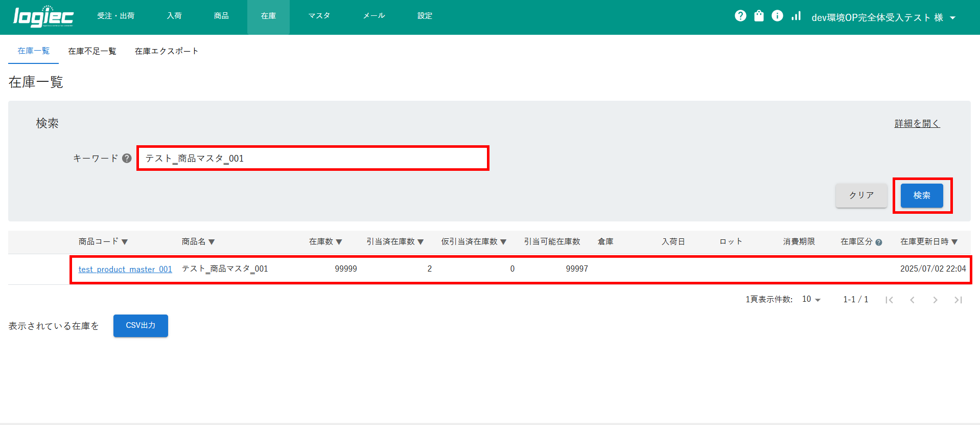Click the 在庫区分 help icon
Image resolution: width=980 pixels, height=425 pixels.
pos(878,242)
